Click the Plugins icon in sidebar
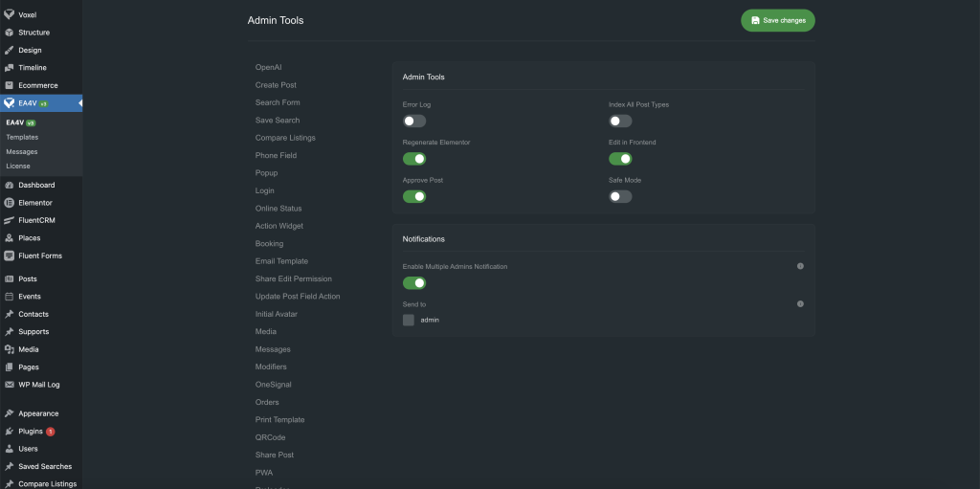Viewport: 980px width, 489px height. coord(9,432)
